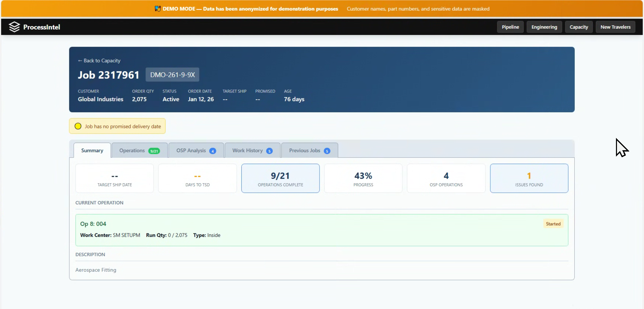Viewport: 644px width, 309px height.
Task: Click the ProcessIntel stacked layers logo
Action: click(x=14, y=27)
